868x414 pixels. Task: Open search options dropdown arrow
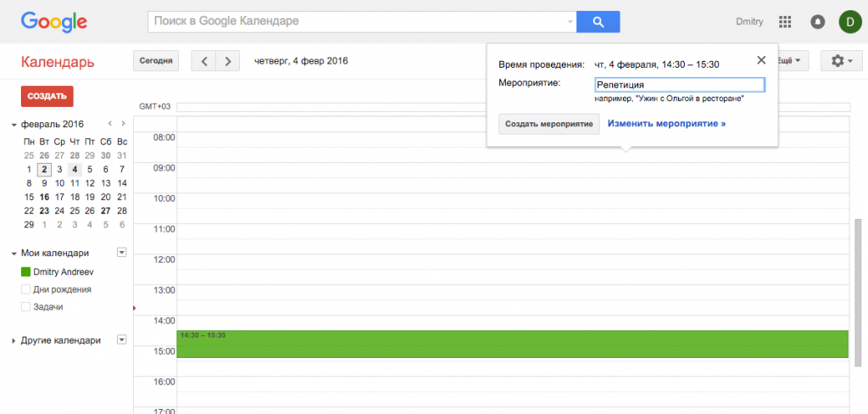tap(570, 21)
